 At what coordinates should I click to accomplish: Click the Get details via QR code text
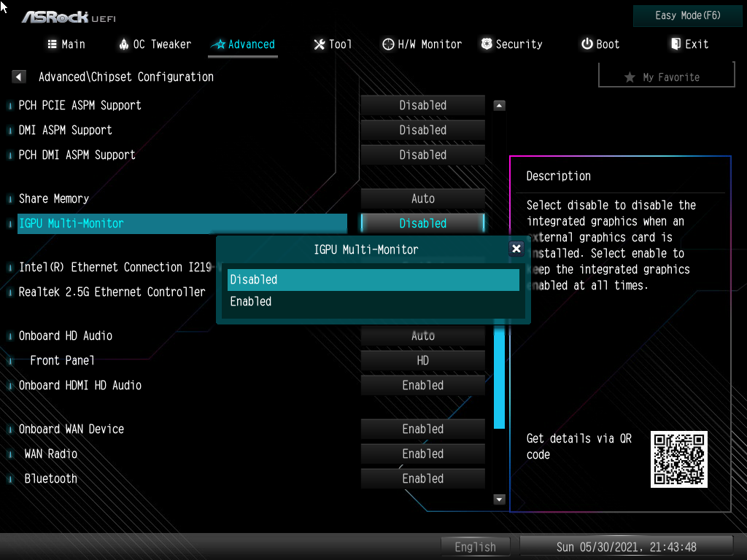[x=578, y=446]
